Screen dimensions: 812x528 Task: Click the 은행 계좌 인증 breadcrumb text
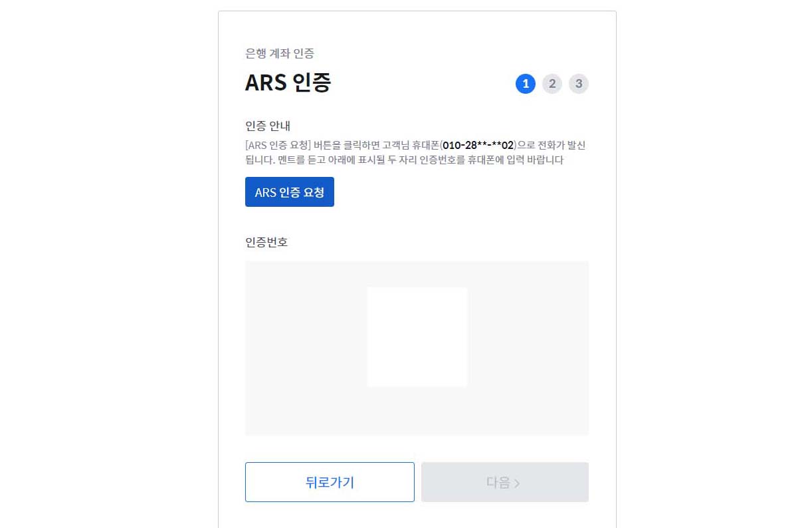[280, 53]
